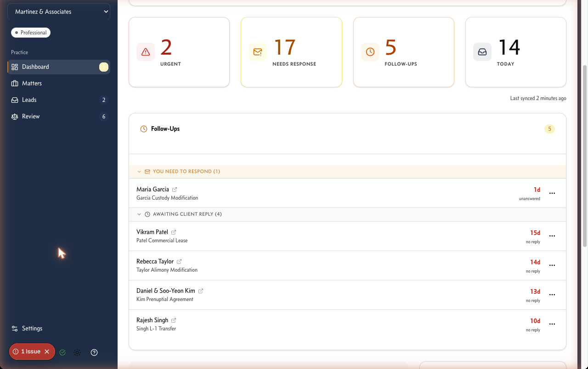Toggle light theme with the sun icon
This screenshot has width=588, height=369.
click(x=77, y=352)
